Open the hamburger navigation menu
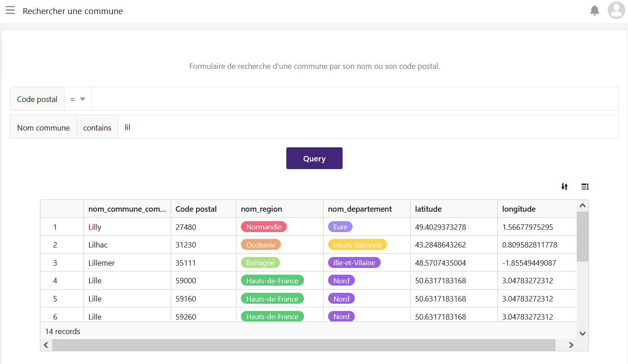Viewport: 628px width, 364px height. 10,10
